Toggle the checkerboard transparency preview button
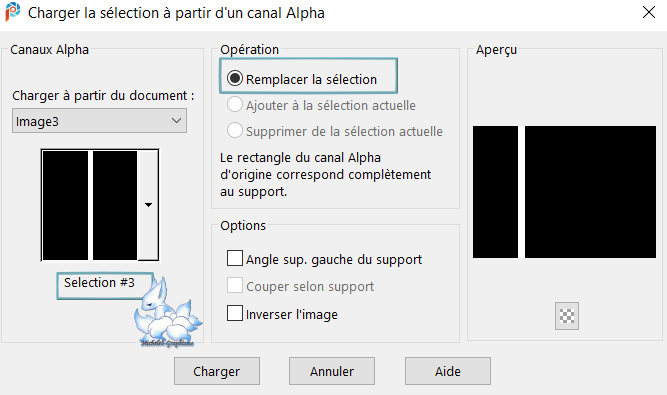667x395 pixels. [567, 316]
